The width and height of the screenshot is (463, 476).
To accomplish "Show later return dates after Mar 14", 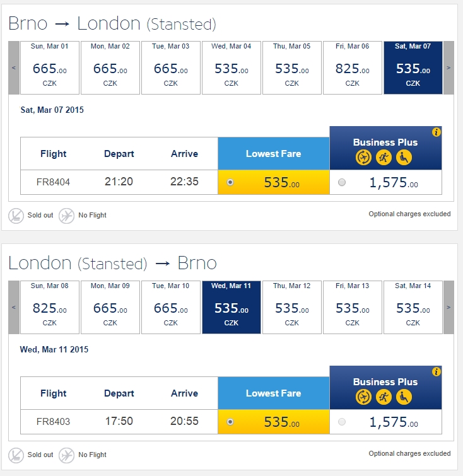I will point(448,307).
